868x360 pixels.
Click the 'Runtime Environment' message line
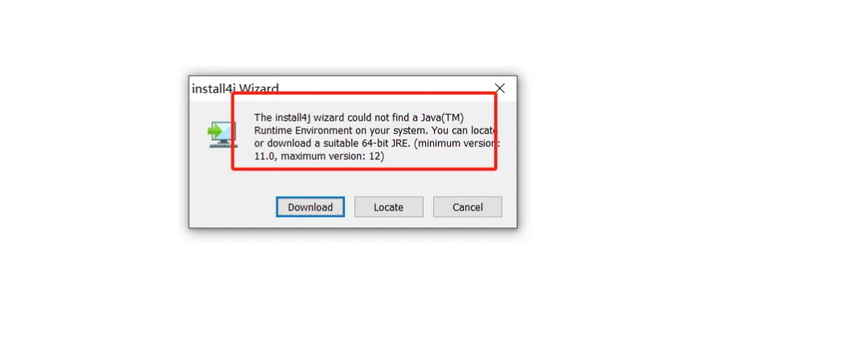point(303,131)
